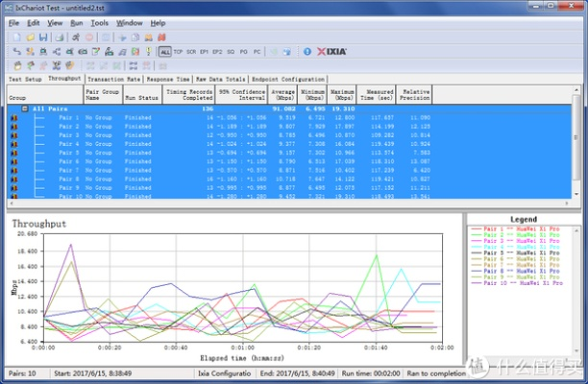Open the Endpoint Configuration tab
Image resolution: width=588 pixels, height=384 pixels.
[x=287, y=79]
